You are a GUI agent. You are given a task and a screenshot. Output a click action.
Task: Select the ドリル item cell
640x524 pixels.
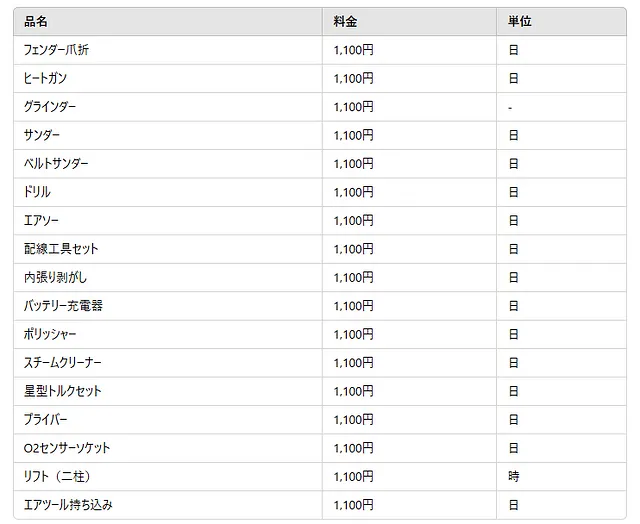pos(168,192)
